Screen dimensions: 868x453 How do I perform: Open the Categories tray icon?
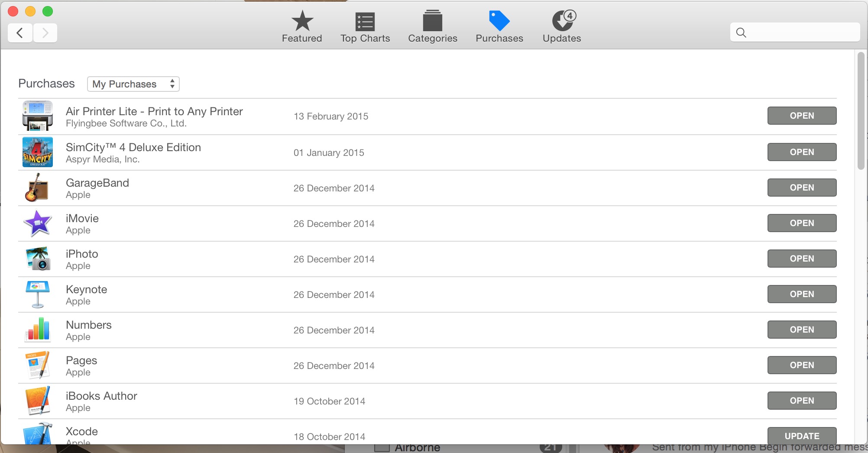tap(432, 20)
